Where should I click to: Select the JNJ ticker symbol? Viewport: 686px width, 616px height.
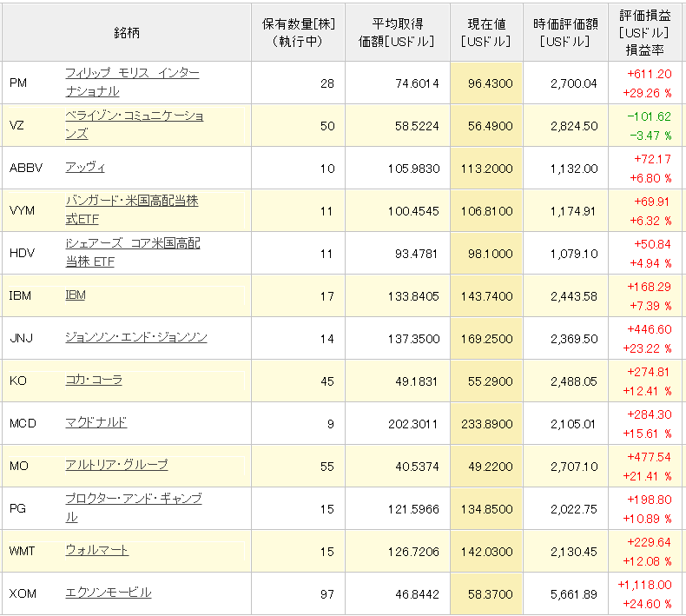(x=21, y=339)
